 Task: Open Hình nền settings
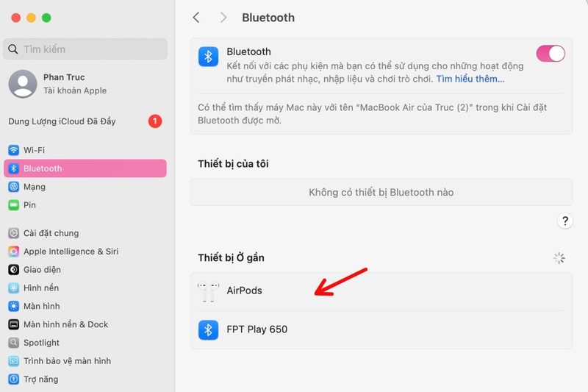pos(85,288)
